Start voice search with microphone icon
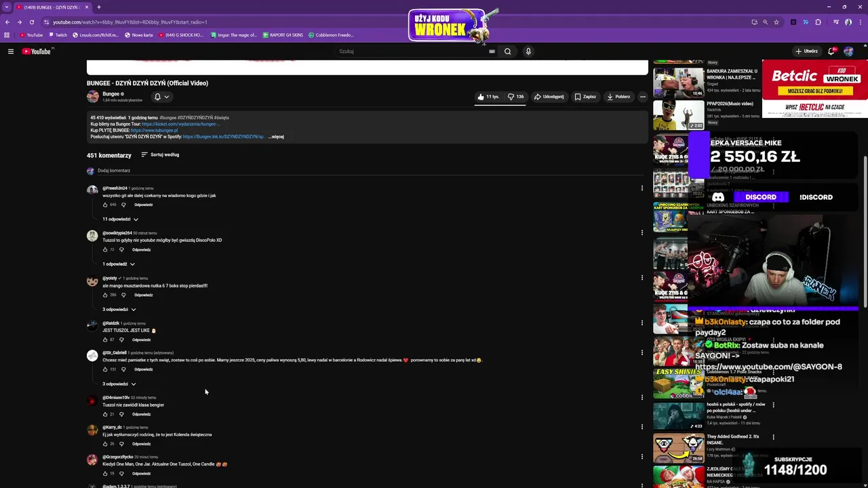Image resolution: width=868 pixels, height=488 pixels. [528, 52]
